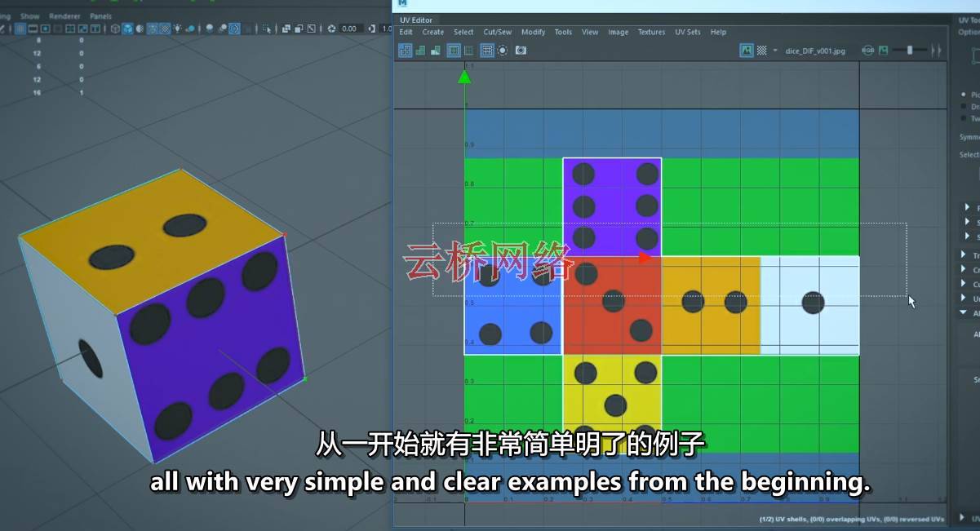Toggle the checker pattern display icon

pos(760,51)
